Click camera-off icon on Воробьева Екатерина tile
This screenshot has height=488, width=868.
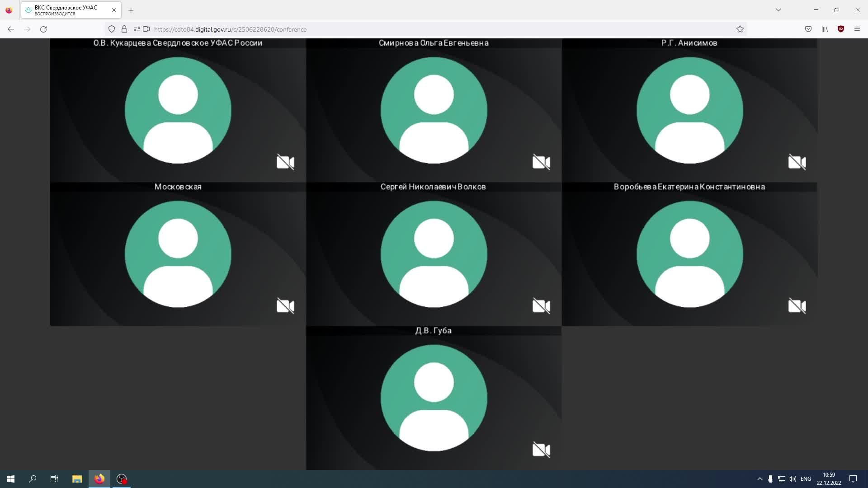click(797, 306)
